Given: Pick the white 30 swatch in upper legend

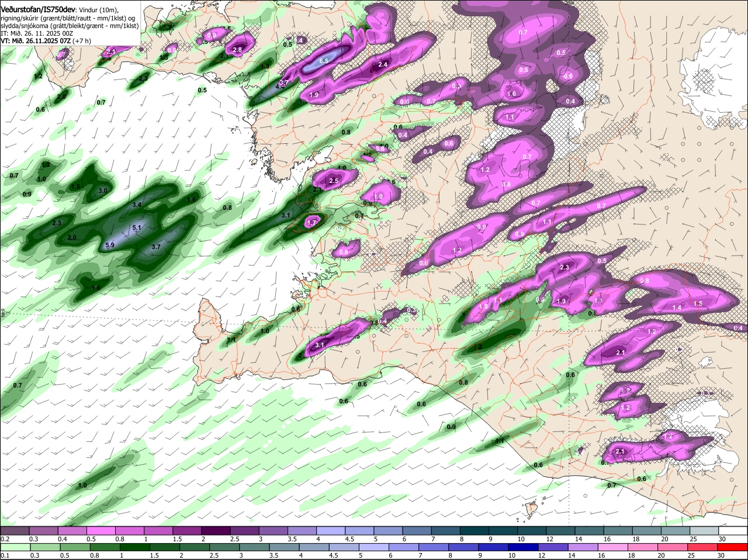Looking at the screenshot, I should 733,530.
